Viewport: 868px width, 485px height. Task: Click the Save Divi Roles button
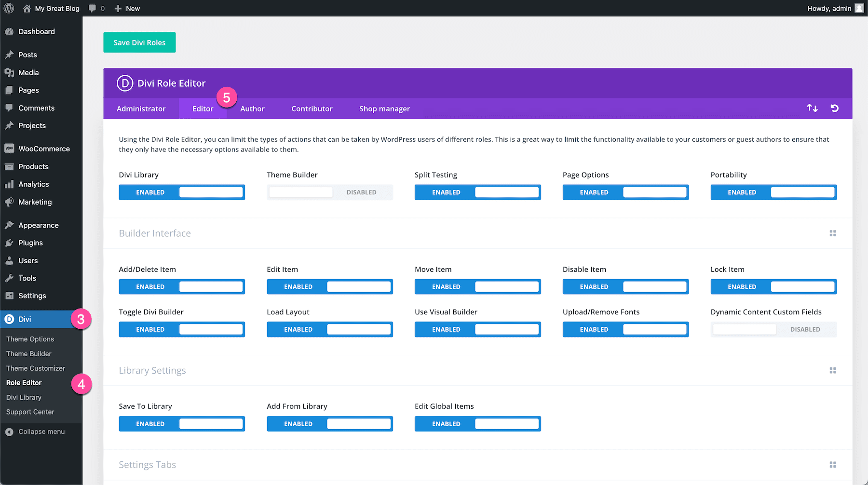139,42
